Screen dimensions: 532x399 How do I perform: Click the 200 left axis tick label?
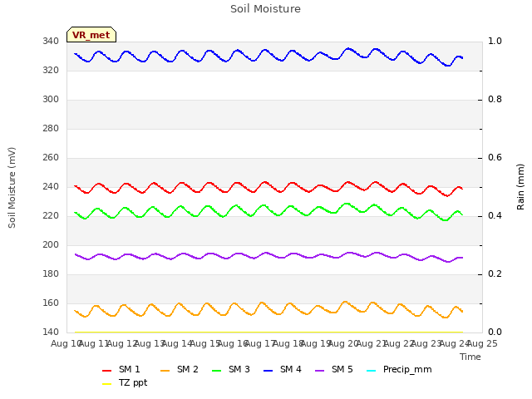click(x=51, y=245)
